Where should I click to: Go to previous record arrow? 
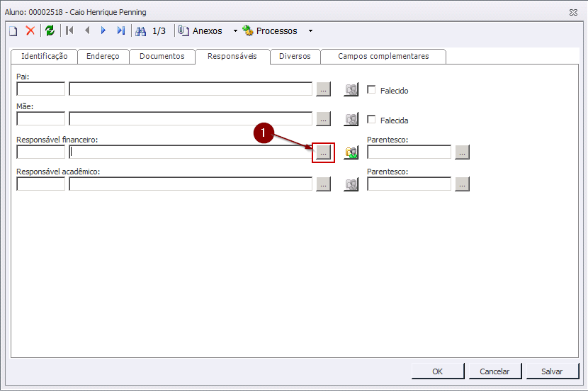tap(87, 31)
